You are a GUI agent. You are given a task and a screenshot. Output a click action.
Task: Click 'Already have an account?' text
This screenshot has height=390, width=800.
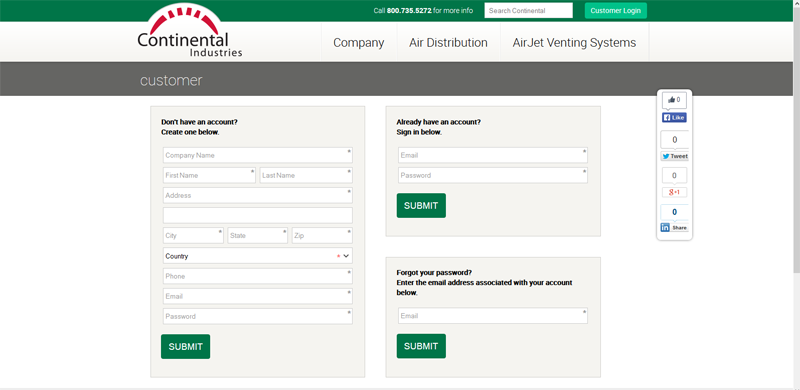point(438,122)
